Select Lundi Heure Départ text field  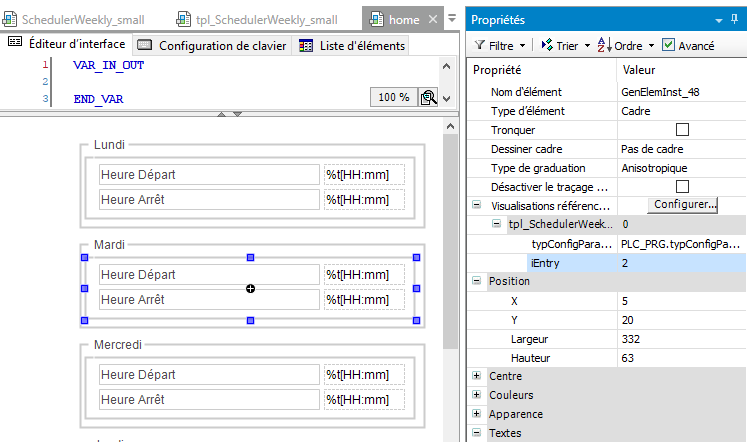208,175
